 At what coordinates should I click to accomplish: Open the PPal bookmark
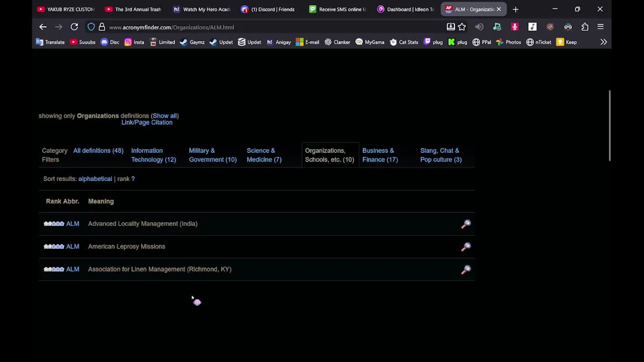[481, 42]
